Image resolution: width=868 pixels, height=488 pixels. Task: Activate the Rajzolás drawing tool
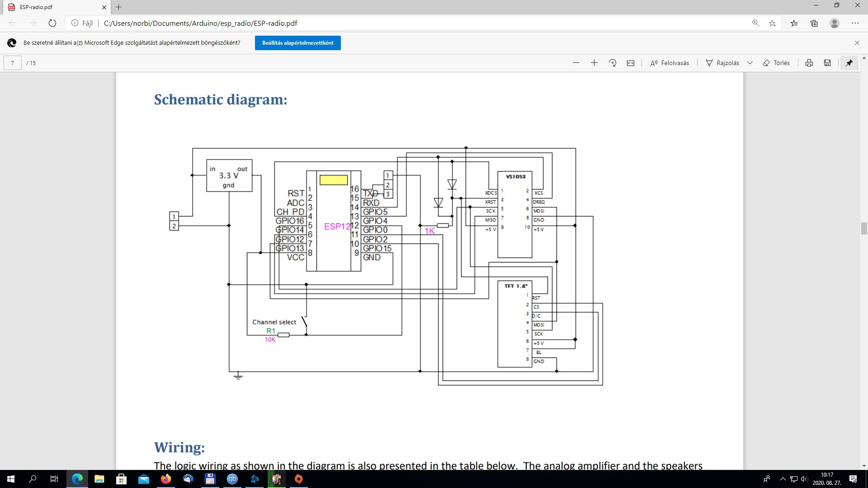click(723, 63)
